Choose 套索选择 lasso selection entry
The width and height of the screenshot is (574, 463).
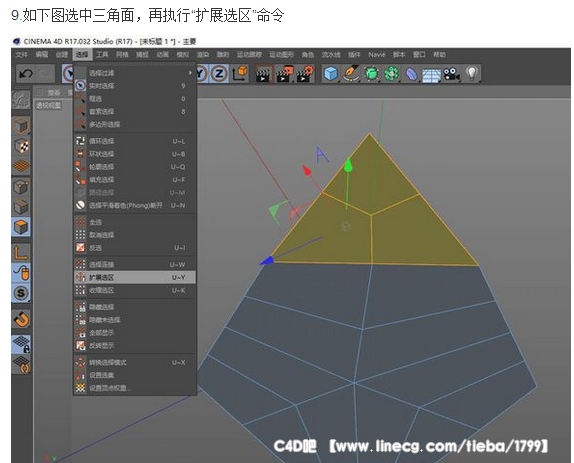135,111
